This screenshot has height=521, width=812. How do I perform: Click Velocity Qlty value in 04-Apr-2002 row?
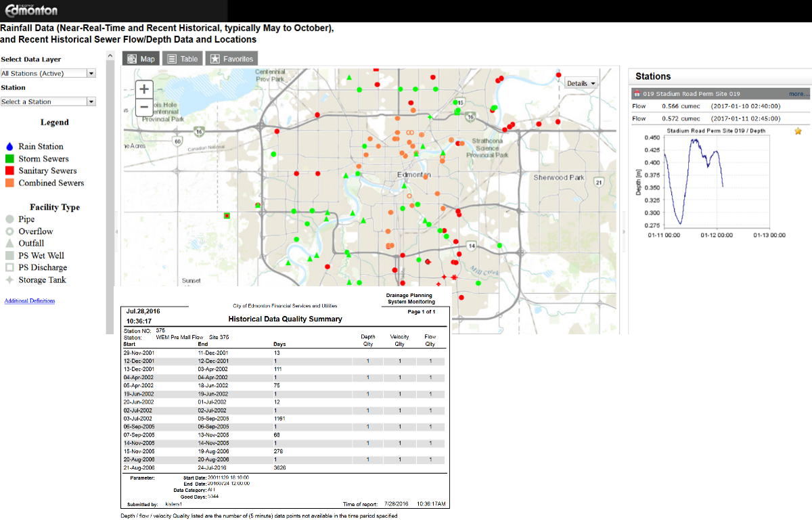400,378
